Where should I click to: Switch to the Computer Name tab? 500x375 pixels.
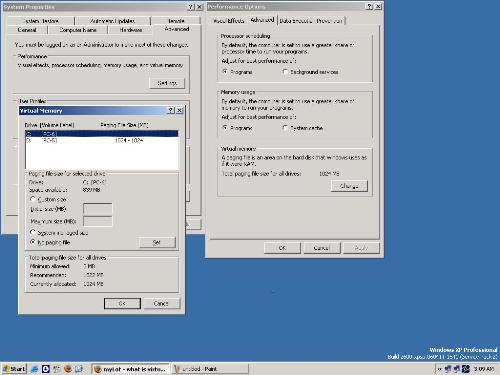pos(78,30)
